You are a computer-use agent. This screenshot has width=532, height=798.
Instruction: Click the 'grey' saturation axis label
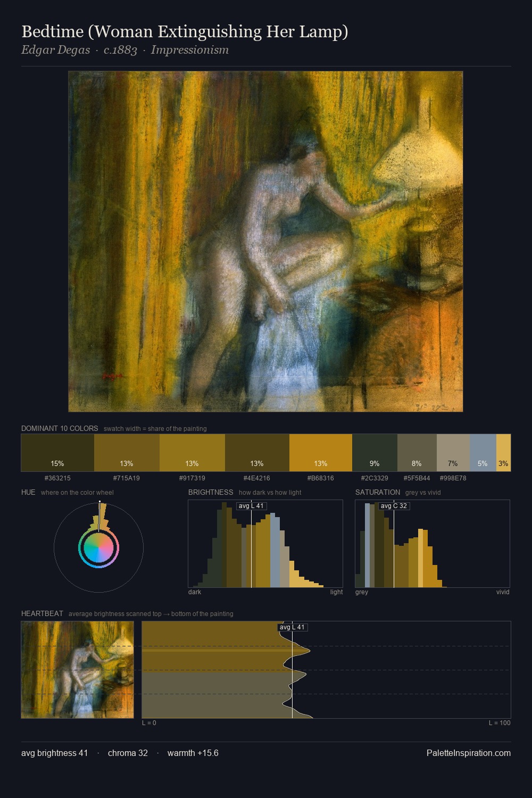click(362, 592)
